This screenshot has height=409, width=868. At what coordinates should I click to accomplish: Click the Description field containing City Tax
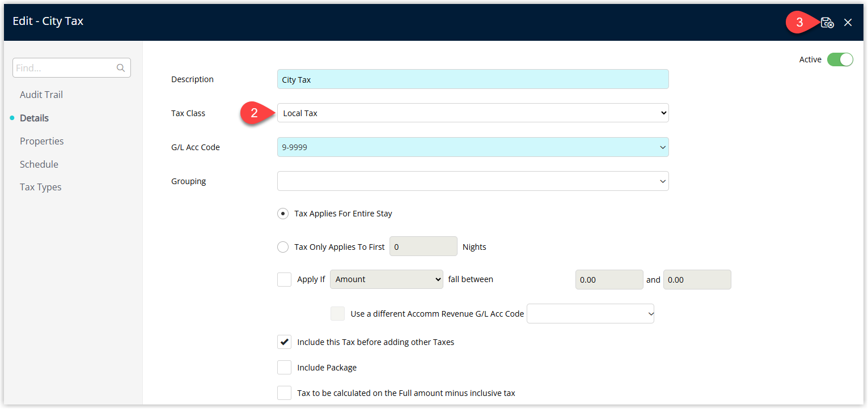473,79
